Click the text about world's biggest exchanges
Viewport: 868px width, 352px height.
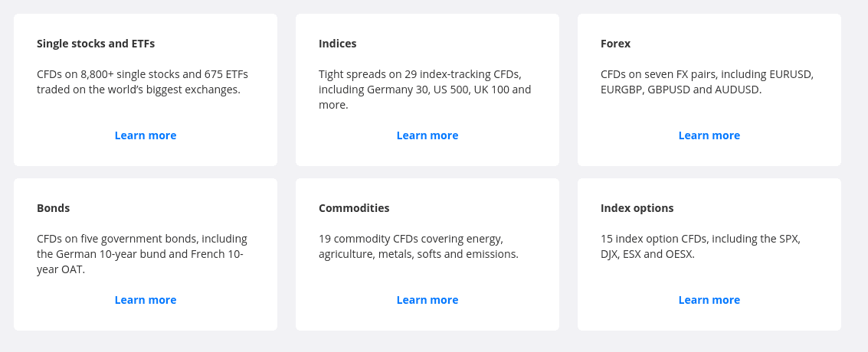[x=139, y=90]
